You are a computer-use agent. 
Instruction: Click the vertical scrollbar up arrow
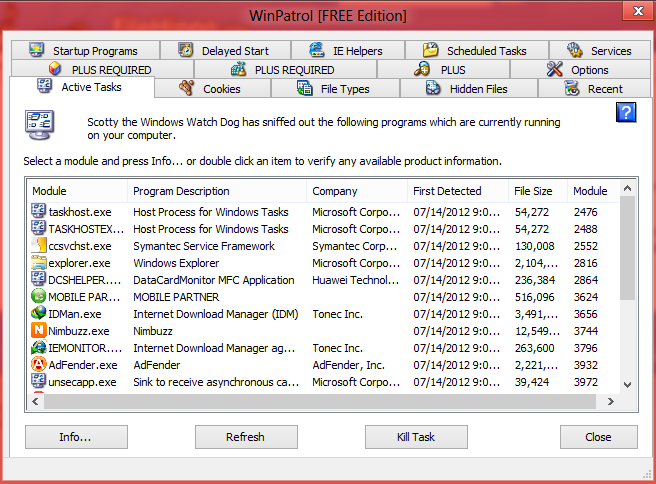tap(627, 188)
